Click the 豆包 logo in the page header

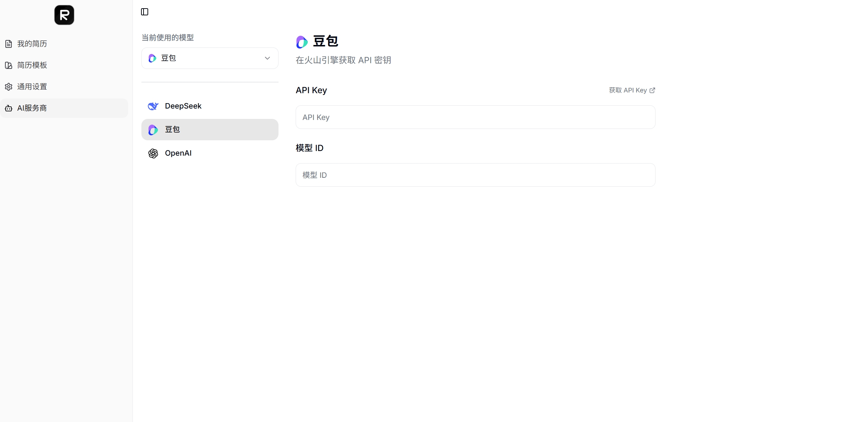point(302,42)
